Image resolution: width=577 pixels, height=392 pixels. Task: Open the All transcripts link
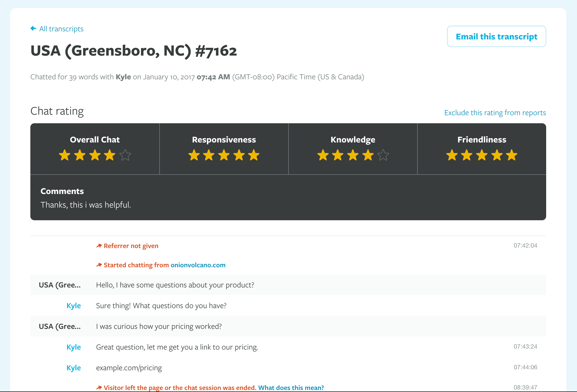pos(61,29)
